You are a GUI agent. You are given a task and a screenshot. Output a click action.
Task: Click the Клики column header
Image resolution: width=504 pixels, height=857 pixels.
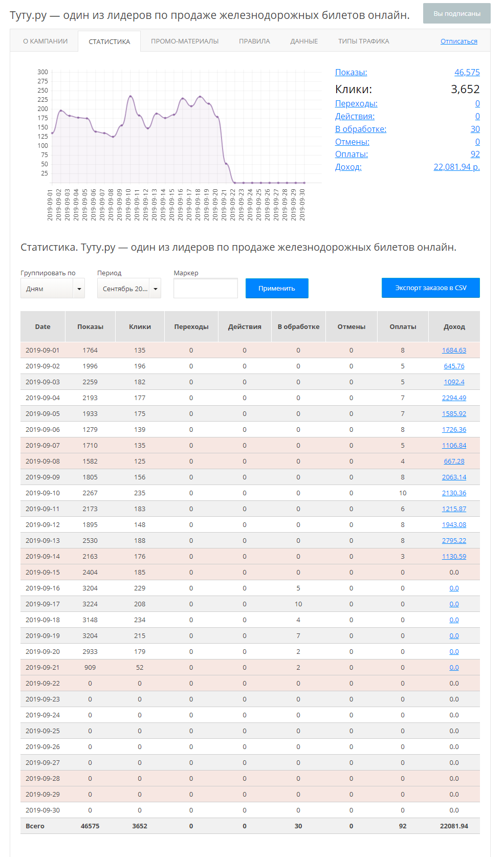click(140, 326)
